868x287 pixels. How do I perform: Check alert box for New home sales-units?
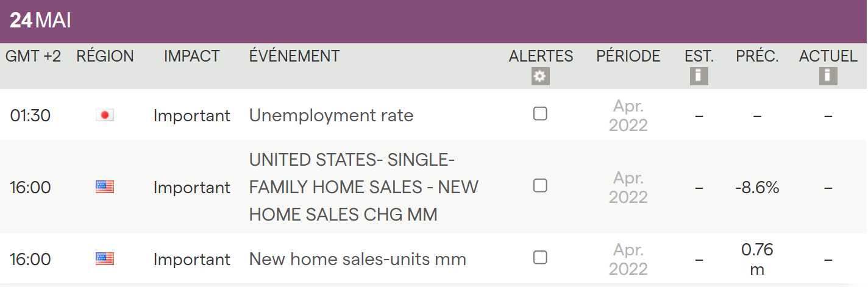coord(540,258)
